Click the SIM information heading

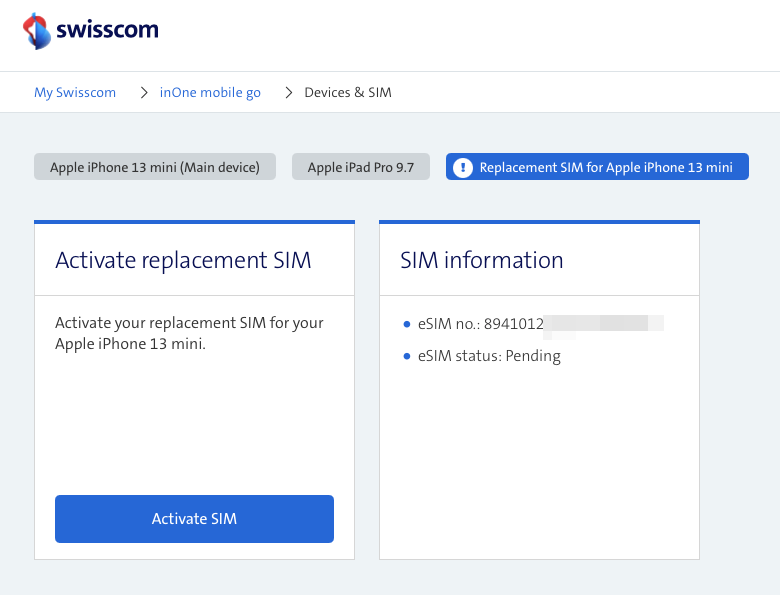pos(482,260)
